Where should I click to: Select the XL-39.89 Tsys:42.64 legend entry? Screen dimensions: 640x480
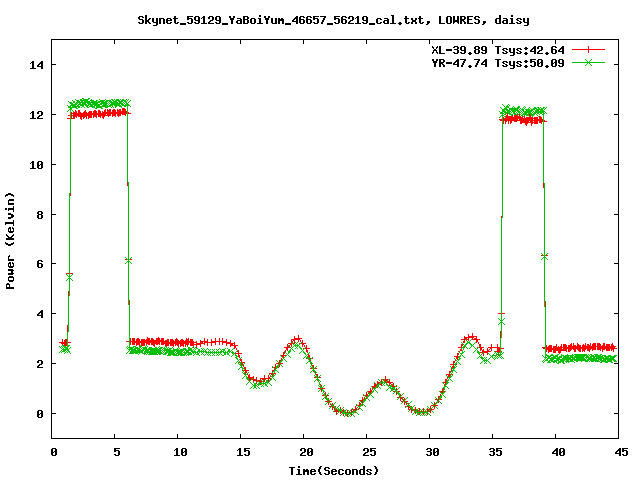[x=498, y=50]
